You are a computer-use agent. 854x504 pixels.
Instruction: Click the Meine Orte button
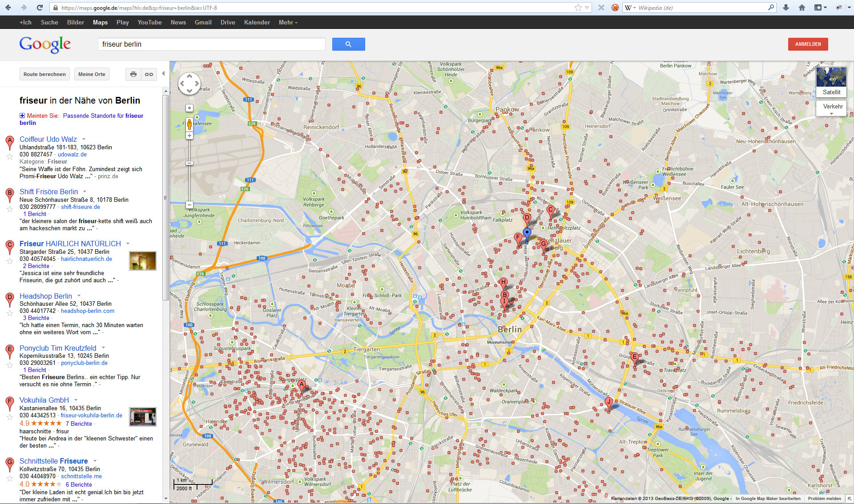point(92,74)
